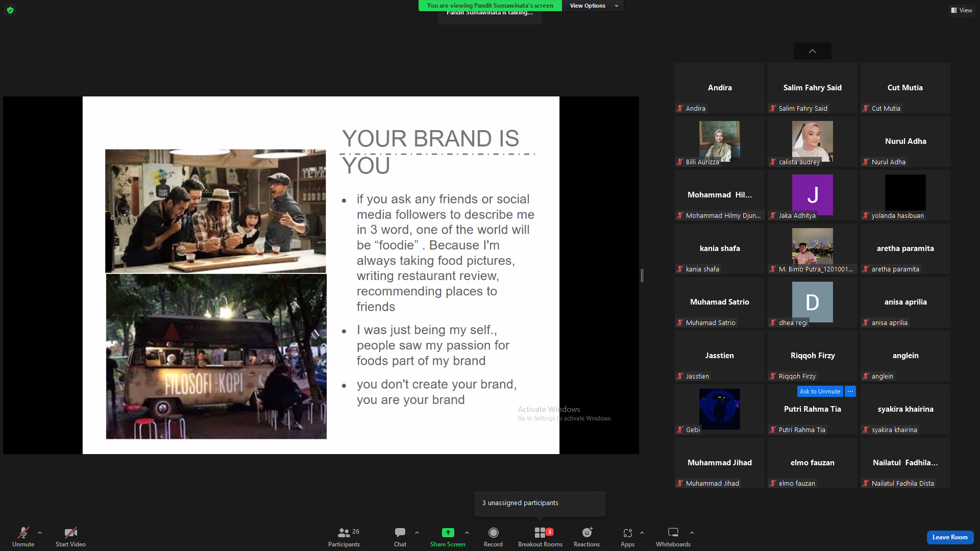Click the elmo fauzan participant tile
The width and height of the screenshot is (980, 551).
point(813,463)
